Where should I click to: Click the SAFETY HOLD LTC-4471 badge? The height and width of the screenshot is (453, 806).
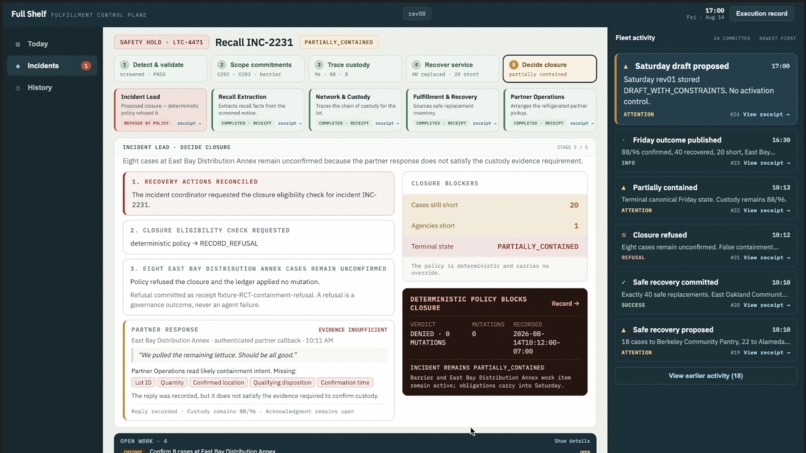point(161,42)
